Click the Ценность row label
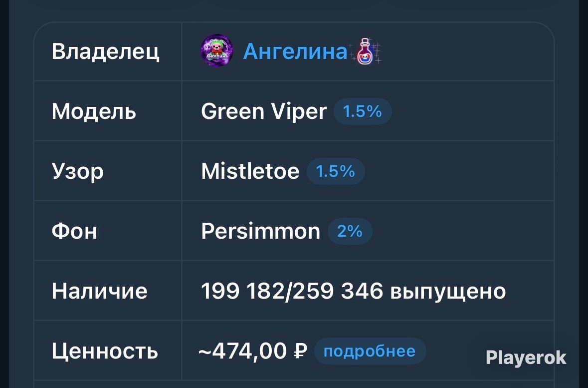The height and width of the screenshot is (388, 588). point(105,352)
